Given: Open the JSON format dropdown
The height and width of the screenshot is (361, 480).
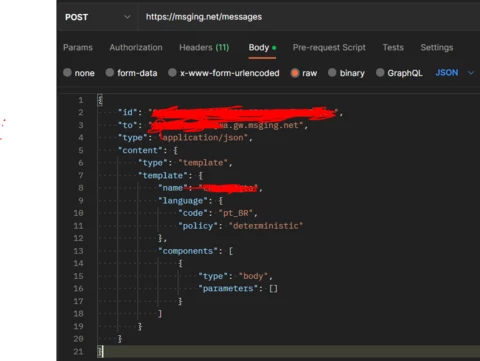Looking at the screenshot, I should 454,73.
